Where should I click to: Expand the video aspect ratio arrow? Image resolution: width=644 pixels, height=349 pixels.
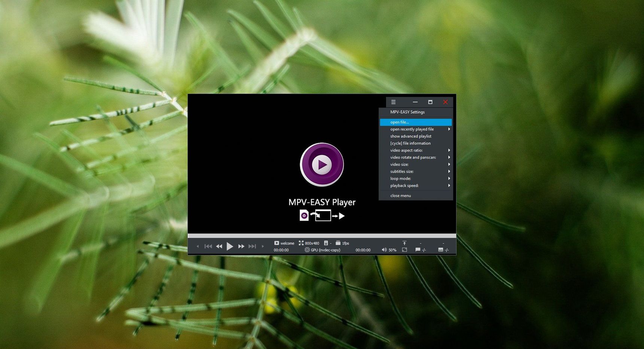click(449, 150)
